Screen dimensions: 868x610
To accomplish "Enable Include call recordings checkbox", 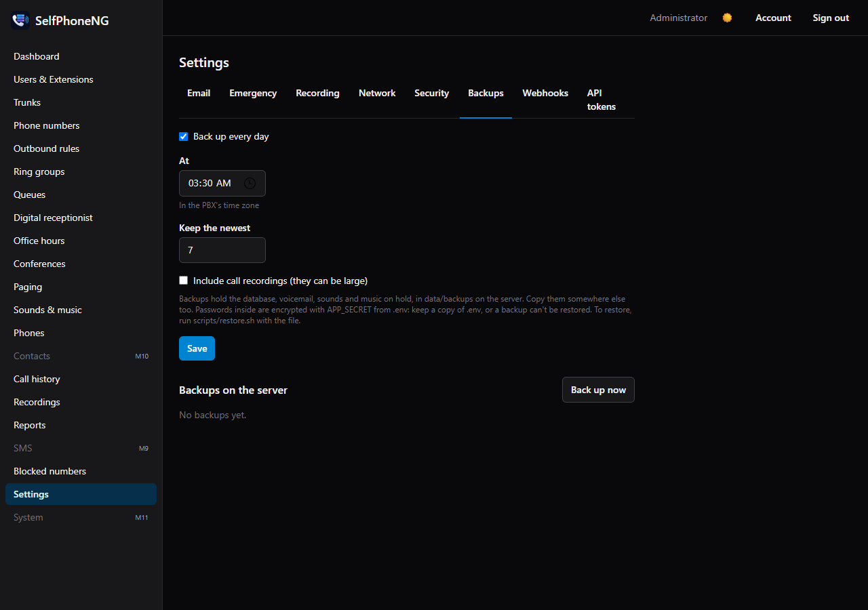I will [x=183, y=280].
